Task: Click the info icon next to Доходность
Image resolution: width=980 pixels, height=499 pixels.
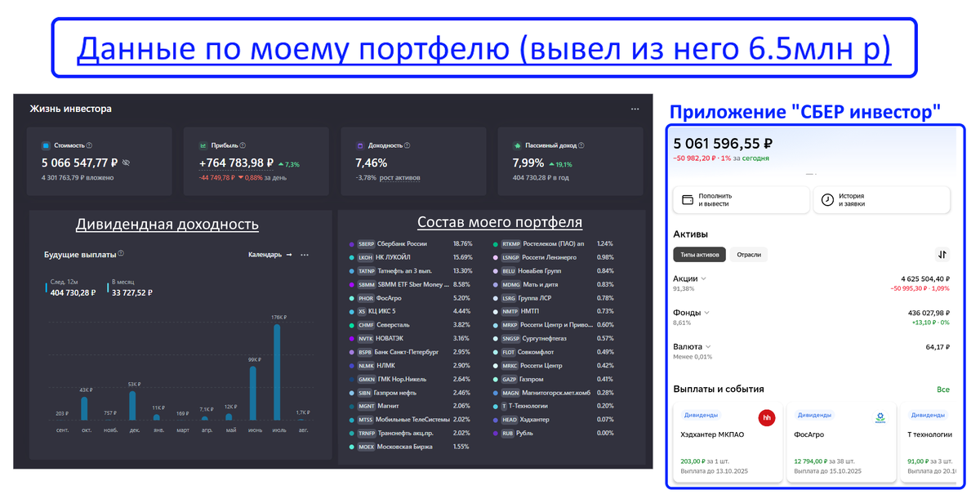Action: tap(407, 145)
